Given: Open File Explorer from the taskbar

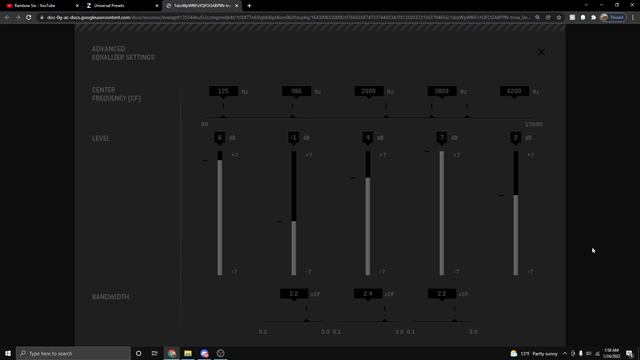Looking at the screenshot, I should (188, 353).
